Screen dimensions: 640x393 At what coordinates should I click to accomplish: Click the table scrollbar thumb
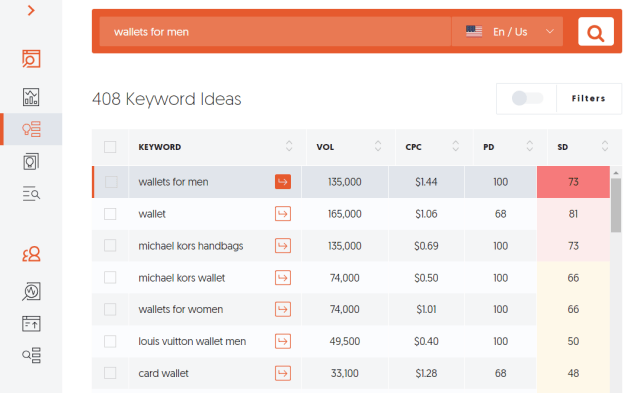click(x=616, y=205)
